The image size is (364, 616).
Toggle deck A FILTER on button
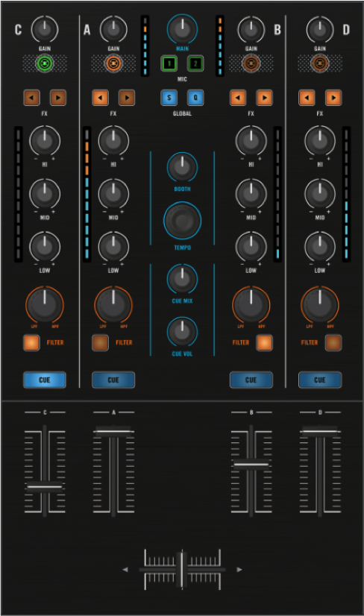(x=100, y=342)
